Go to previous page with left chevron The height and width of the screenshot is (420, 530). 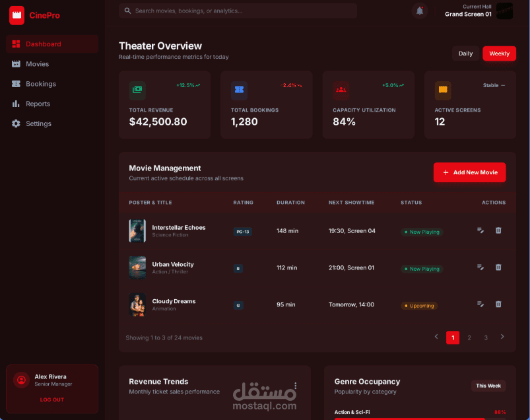click(x=436, y=337)
